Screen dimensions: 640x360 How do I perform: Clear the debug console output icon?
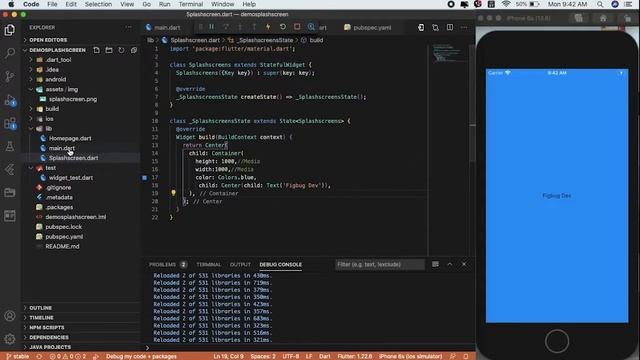click(x=435, y=264)
